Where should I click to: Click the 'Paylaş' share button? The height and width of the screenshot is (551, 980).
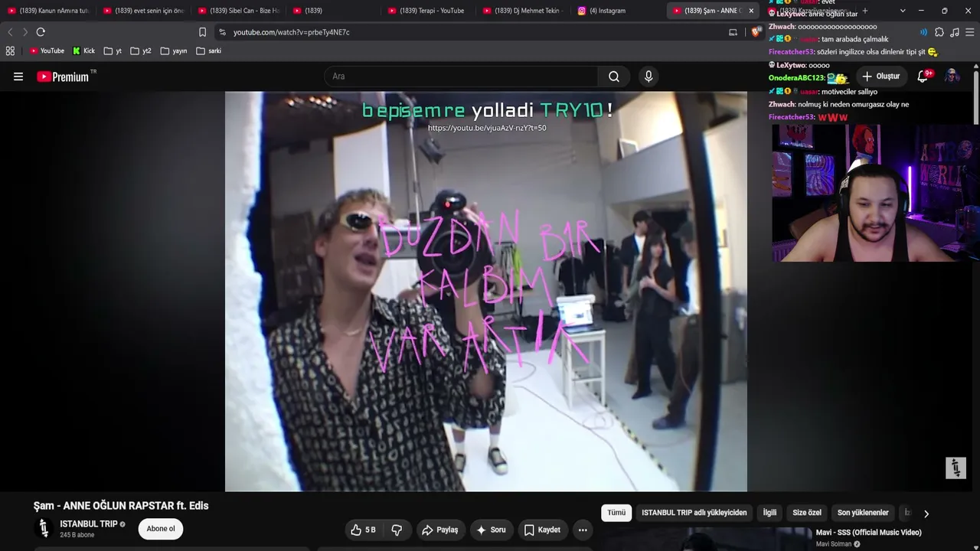439,530
